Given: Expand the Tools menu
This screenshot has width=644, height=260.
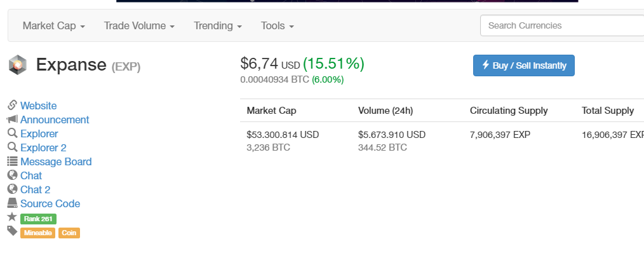Looking at the screenshot, I should tap(278, 26).
